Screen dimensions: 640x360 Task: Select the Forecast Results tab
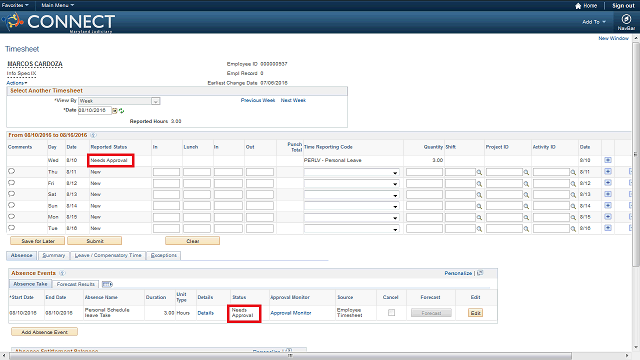76,284
